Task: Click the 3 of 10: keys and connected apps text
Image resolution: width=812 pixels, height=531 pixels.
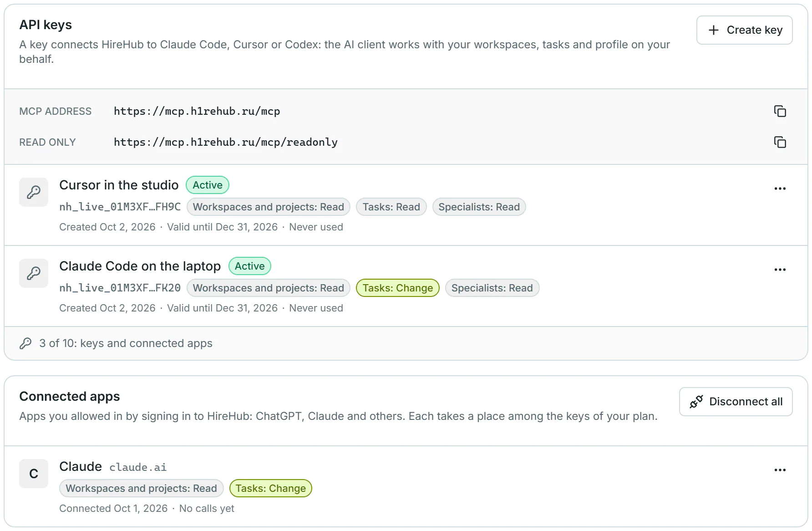Action: point(126,343)
